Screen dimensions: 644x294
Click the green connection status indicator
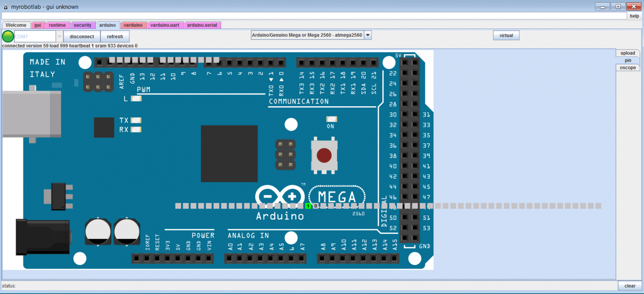click(x=8, y=36)
